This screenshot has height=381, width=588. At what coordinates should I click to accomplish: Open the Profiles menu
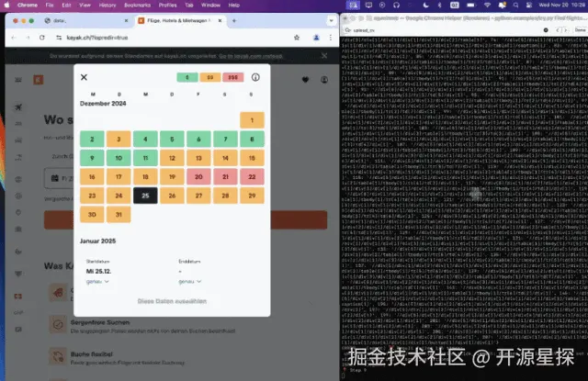[167, 5]
